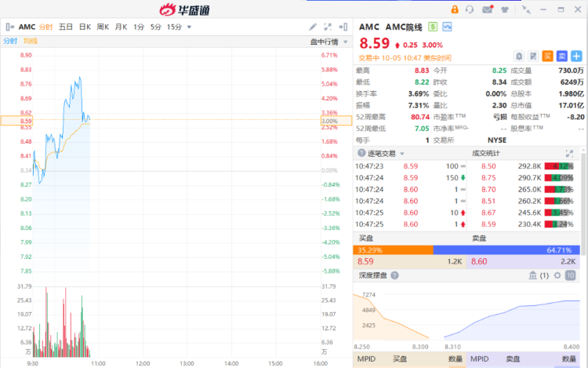Image resolution: width=588 pixels, height=368 pixels.
Task: Click the drawing pencil tool icon
Action: (x=313, y=27)
